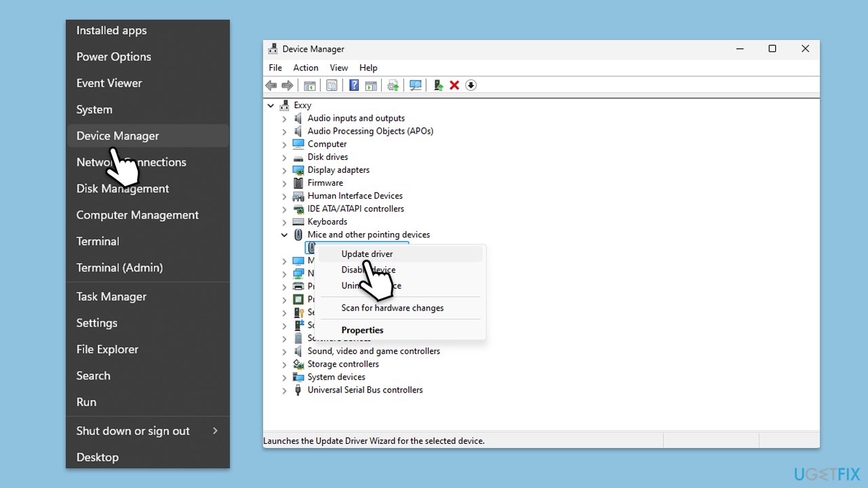Open the File menu
This screenshot has width=868, height=488.
coord(275,68)
